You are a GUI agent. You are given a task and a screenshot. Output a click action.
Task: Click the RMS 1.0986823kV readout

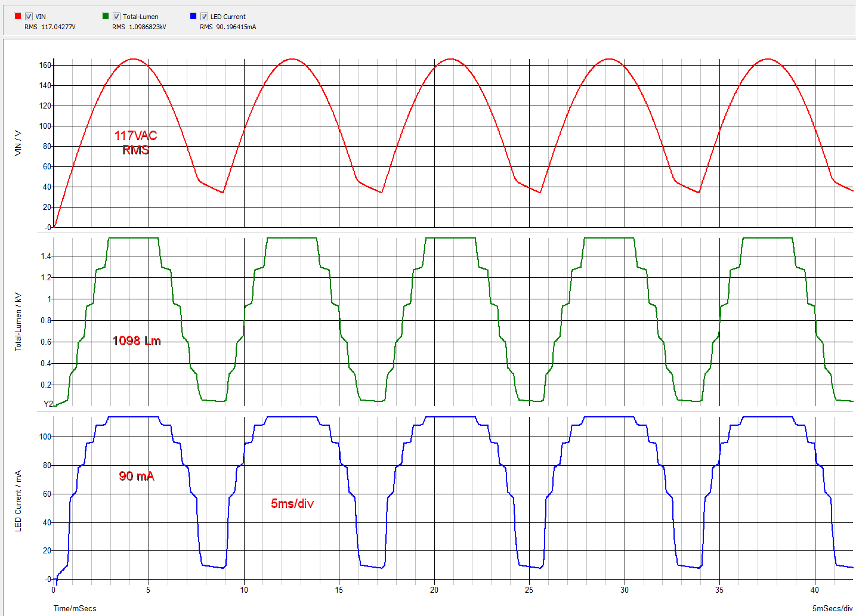click(x=139, y=27)
